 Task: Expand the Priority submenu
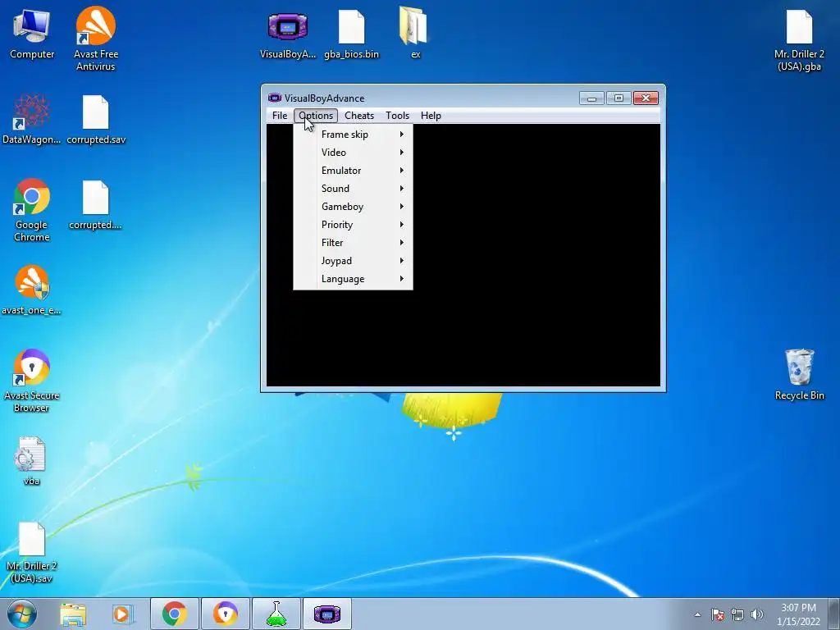[x=353, y=225]
